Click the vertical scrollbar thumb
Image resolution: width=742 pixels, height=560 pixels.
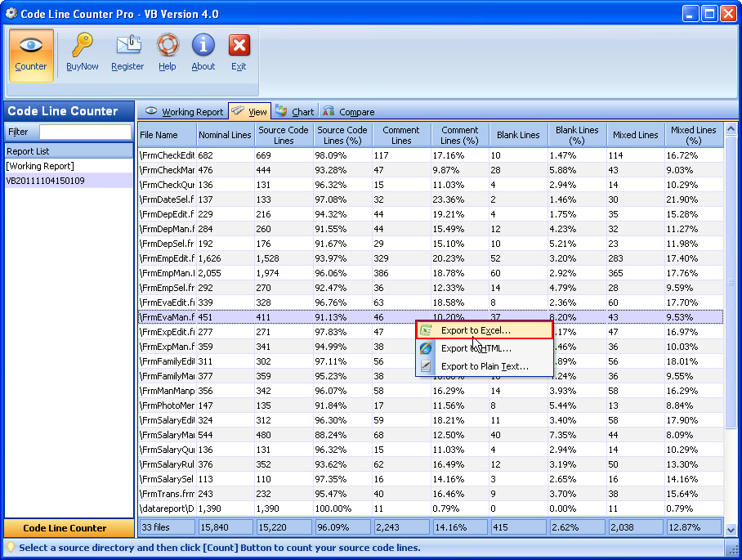coord(731,282)
